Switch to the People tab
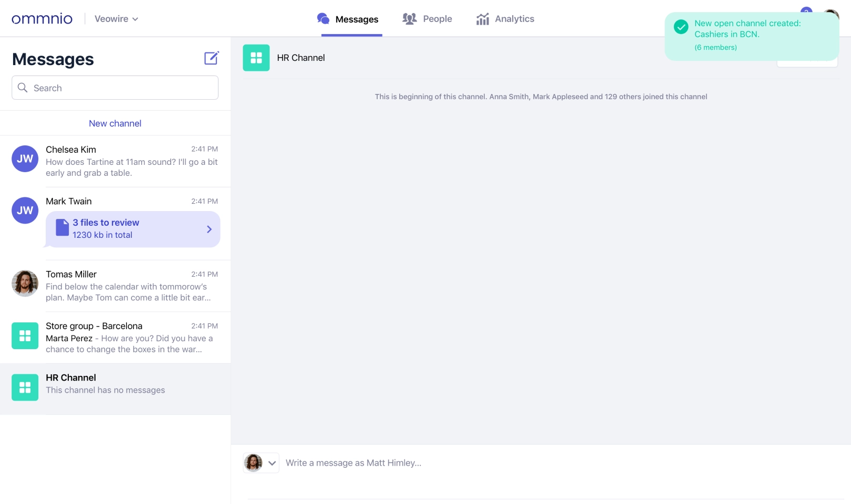The image size is (851, 504). coord(427,19)
